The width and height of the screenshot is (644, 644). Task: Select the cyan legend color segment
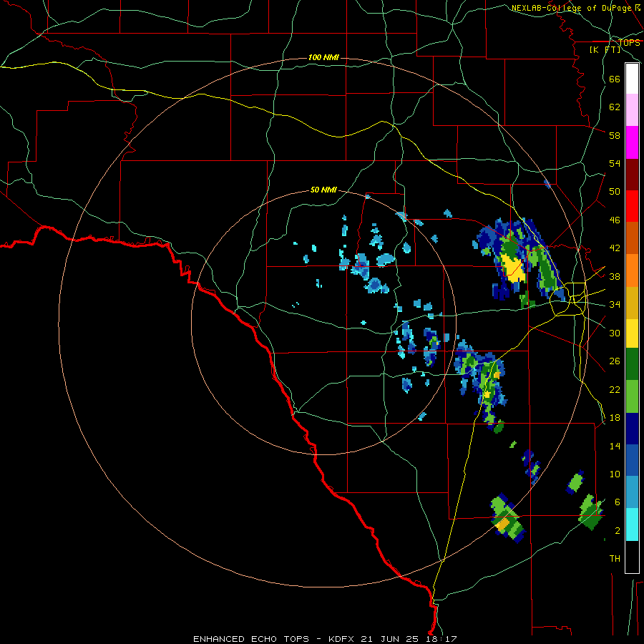632,525
